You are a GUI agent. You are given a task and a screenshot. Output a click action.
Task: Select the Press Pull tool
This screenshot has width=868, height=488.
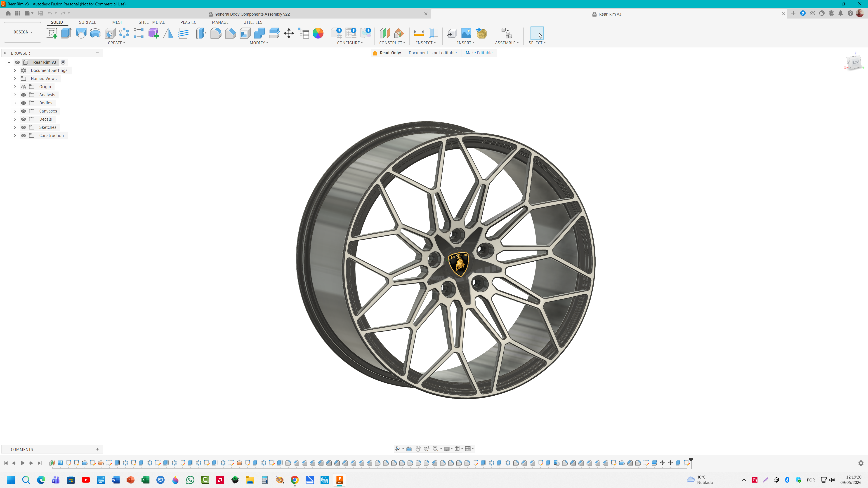(x=201, y=33)
